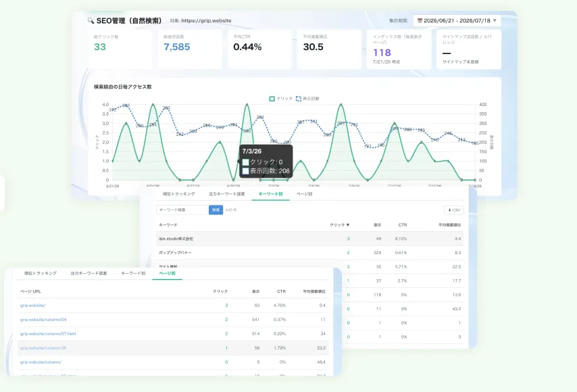
Task: Open 順位トラッキング tab in keyword panel
Action: (x=179, y=194)
